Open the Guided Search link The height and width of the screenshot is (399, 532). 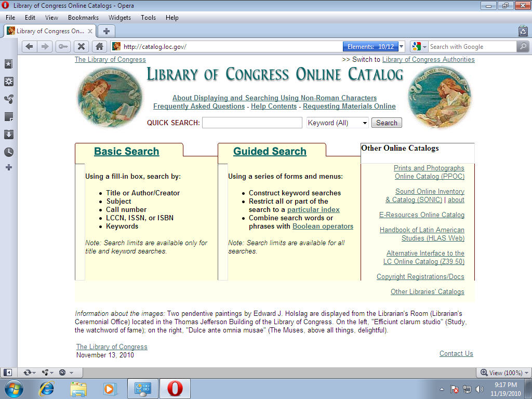coord(270,151)
